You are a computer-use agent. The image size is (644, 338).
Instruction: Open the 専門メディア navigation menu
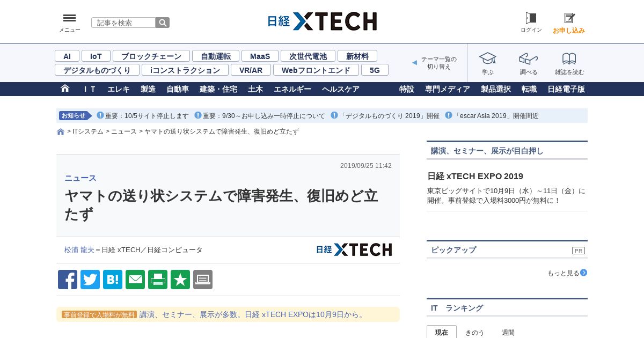click(x=448, y=89)
